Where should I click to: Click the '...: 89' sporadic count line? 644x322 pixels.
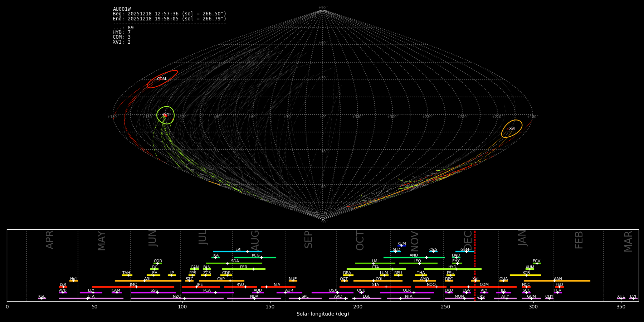tap(123, 28)
